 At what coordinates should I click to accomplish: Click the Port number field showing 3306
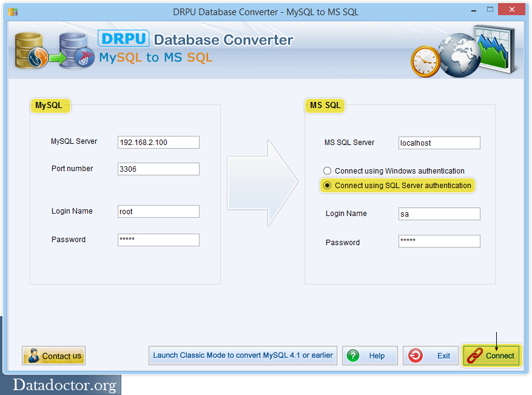click(158, 169)
